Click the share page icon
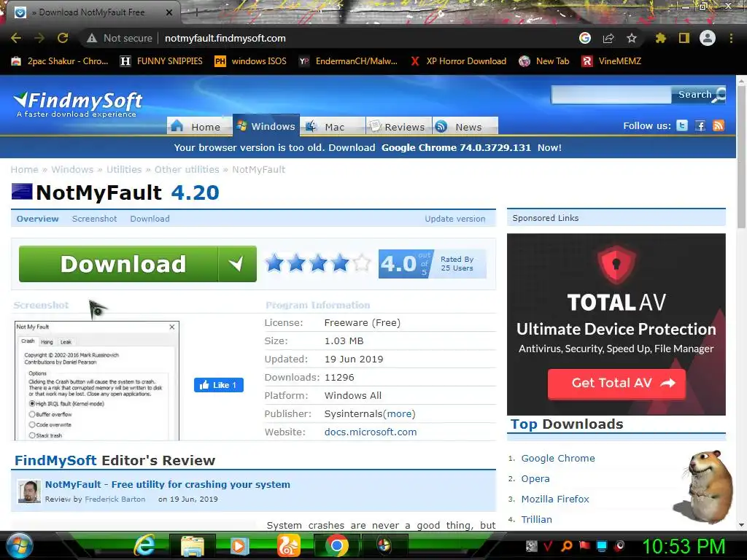Image resolution: width=747 pixels, height=560 pixels. coord(608,38)
